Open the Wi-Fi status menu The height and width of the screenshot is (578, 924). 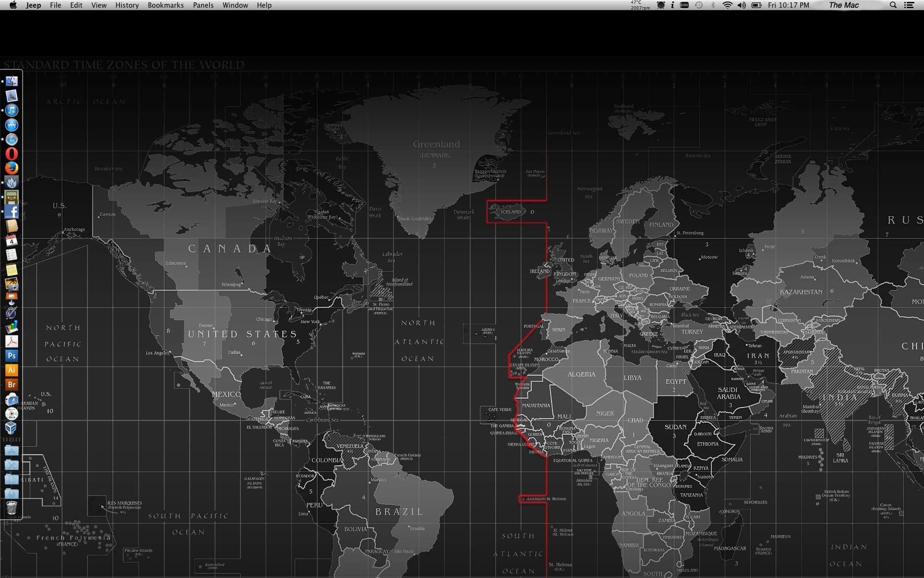tap(727, 5)
